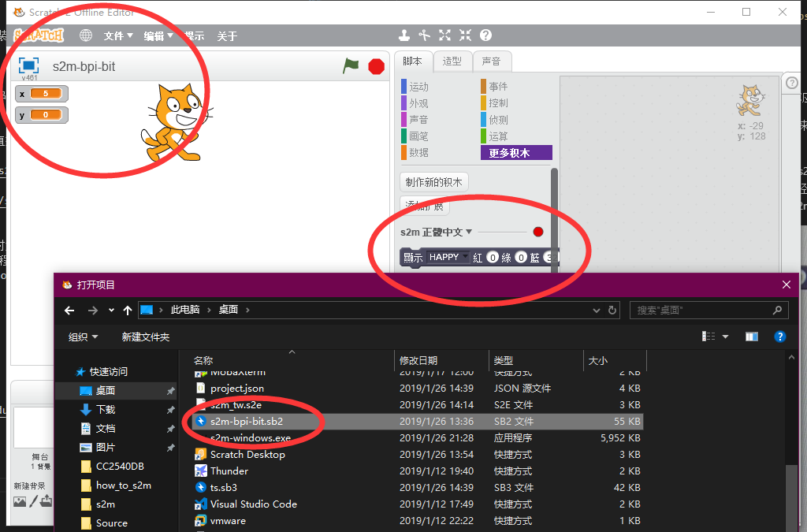Open the 编辑 menu
807x532 pixels.
pyautogui.click(x=158, y=36)
